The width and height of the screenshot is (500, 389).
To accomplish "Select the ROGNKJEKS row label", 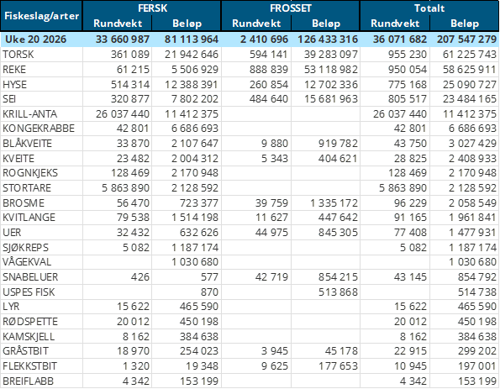I will pyautogui.click(x=30, y=173).
